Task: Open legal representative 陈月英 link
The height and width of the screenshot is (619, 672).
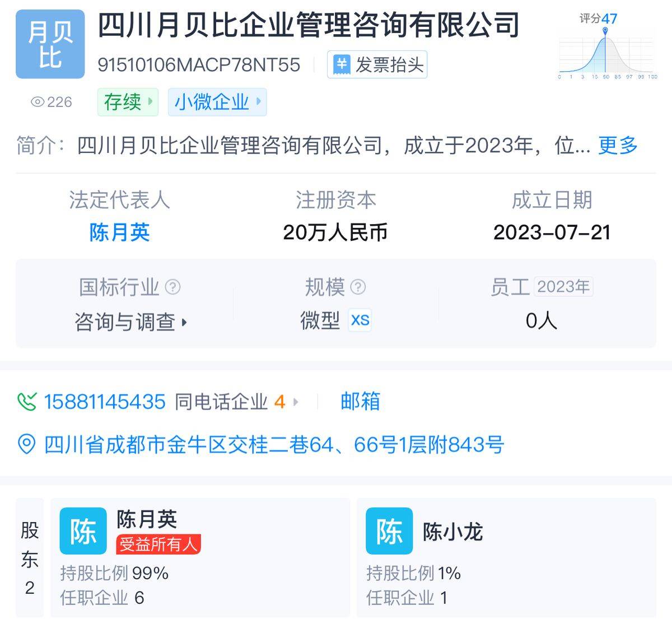Action: 119,232
